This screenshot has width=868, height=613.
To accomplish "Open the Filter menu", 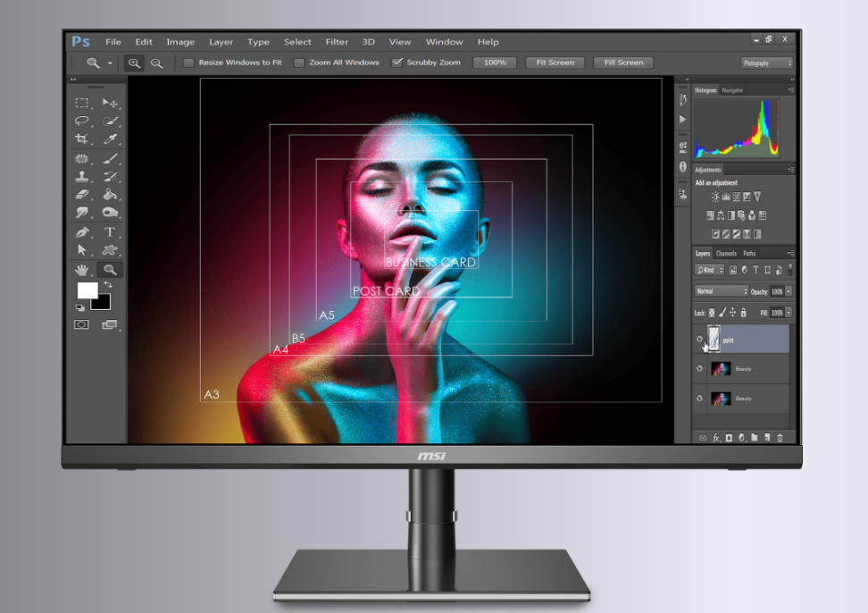I will point(337,41).
